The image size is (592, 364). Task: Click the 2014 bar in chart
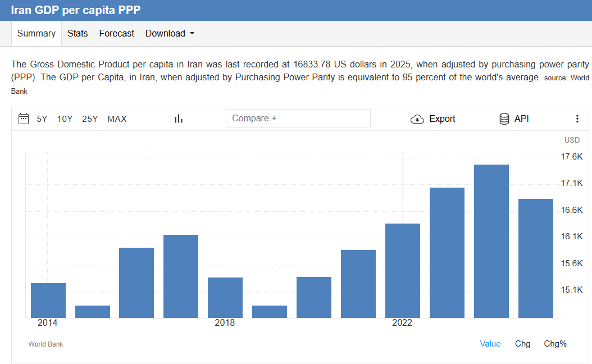[x=48, y=300]
